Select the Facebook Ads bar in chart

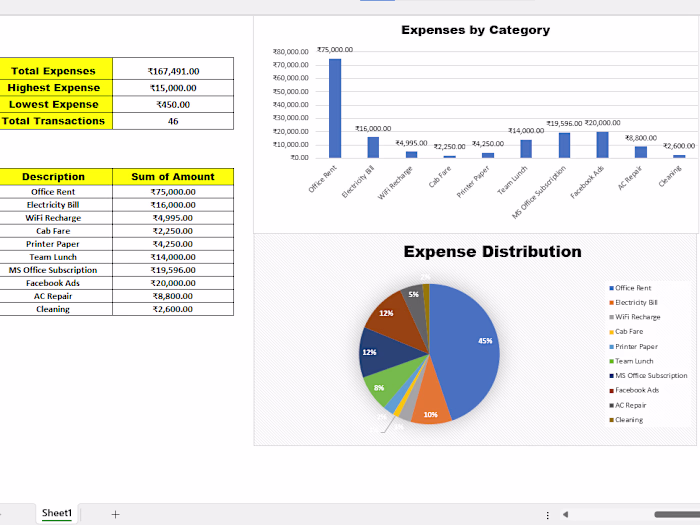tap(602, 145)
